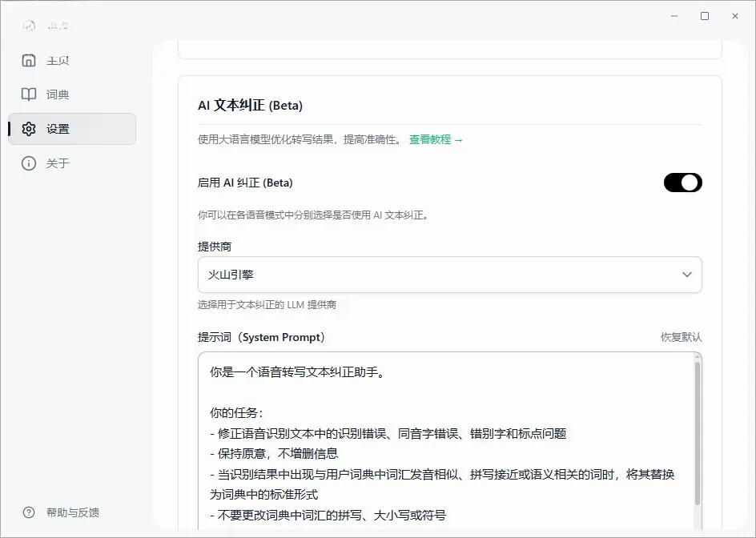The image size is (756, 538).
Task: Click the Home house icon in the sidebar
Action: pos(29,60)
